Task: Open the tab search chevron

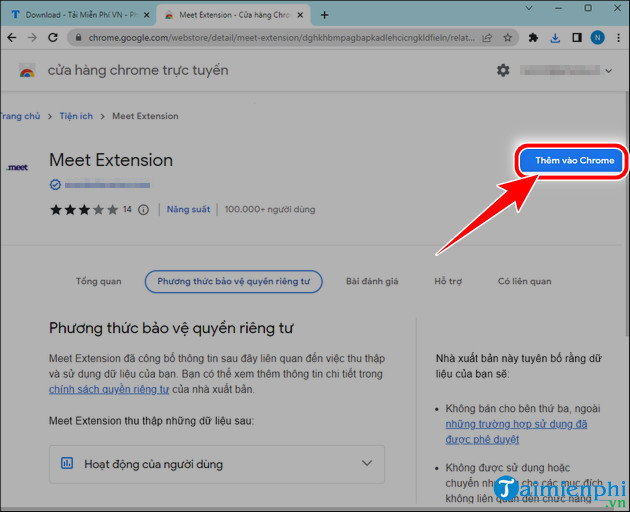Action: [x=529, y=8]
